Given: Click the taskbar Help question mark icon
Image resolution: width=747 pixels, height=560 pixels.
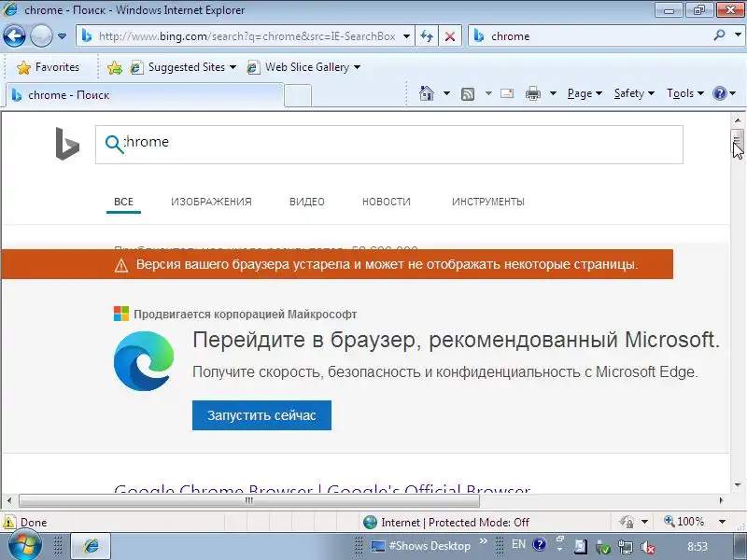Looking at the screenshot, I should (x=540, y=545).
